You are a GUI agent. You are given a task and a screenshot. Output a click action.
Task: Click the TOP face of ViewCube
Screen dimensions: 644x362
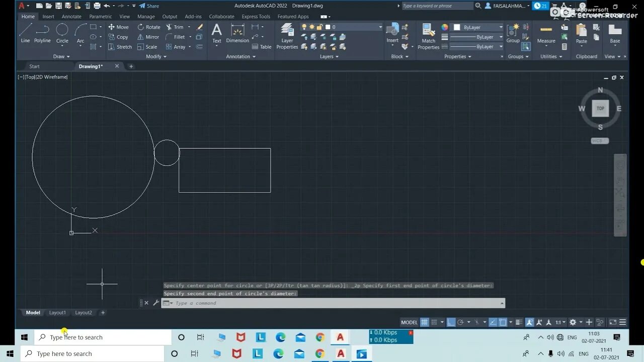[600, 108]
